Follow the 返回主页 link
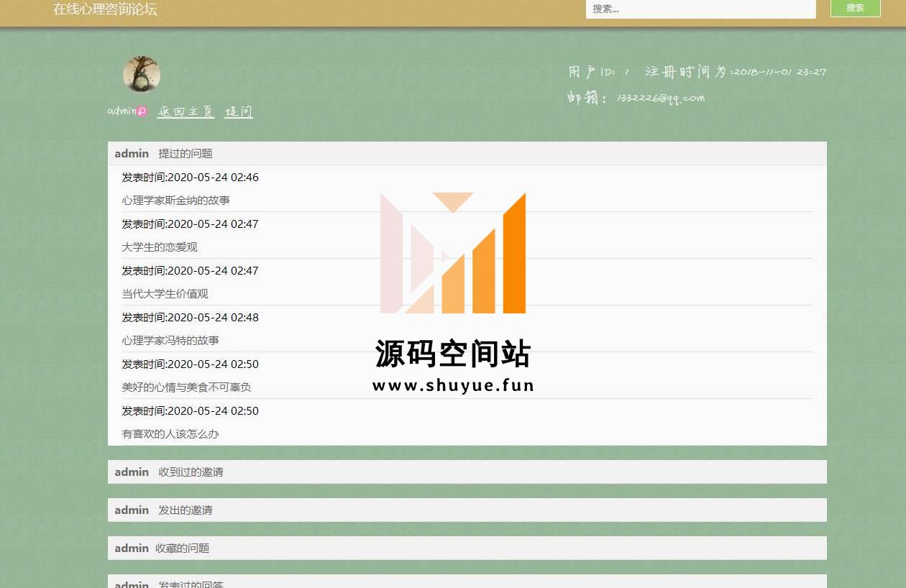This screenshot has height=588, width=906. 186,111
